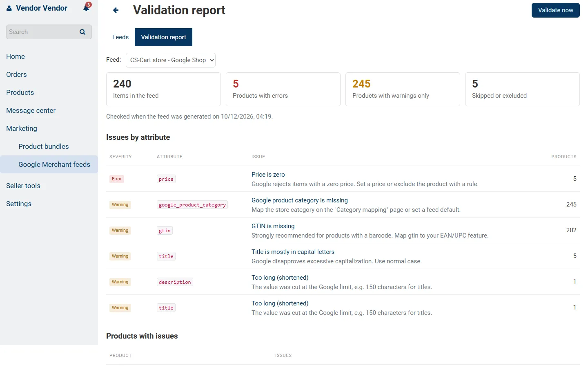Click the back arrow icon
The image size is (588, 368).
coord(116,10)
